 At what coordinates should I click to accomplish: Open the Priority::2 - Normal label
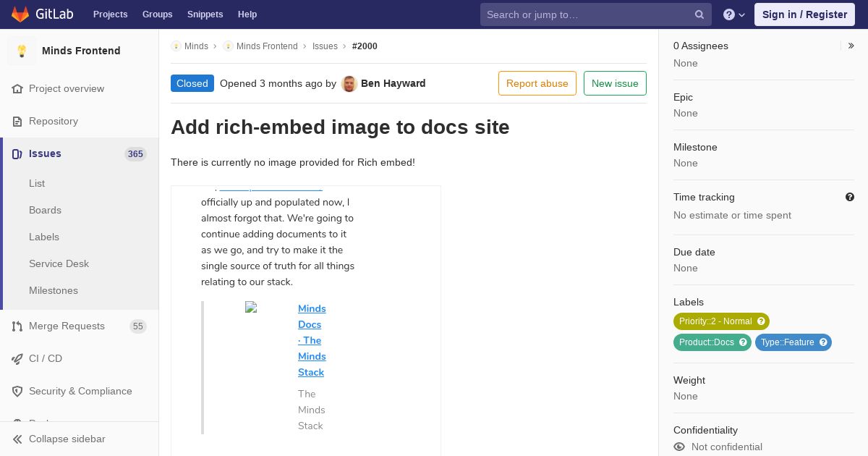pos(715,321)
